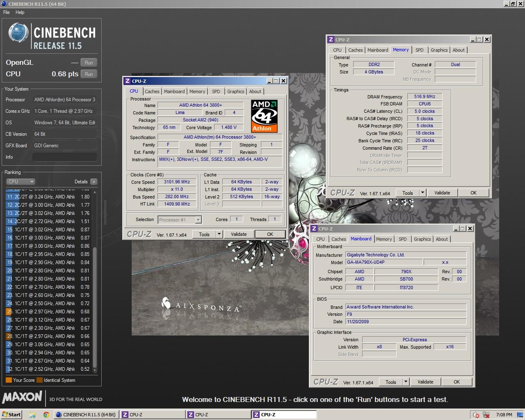Click Validate in CPU tab window
Image resolution: width=525 pixels, height=420 pixels.
(239, 235)
